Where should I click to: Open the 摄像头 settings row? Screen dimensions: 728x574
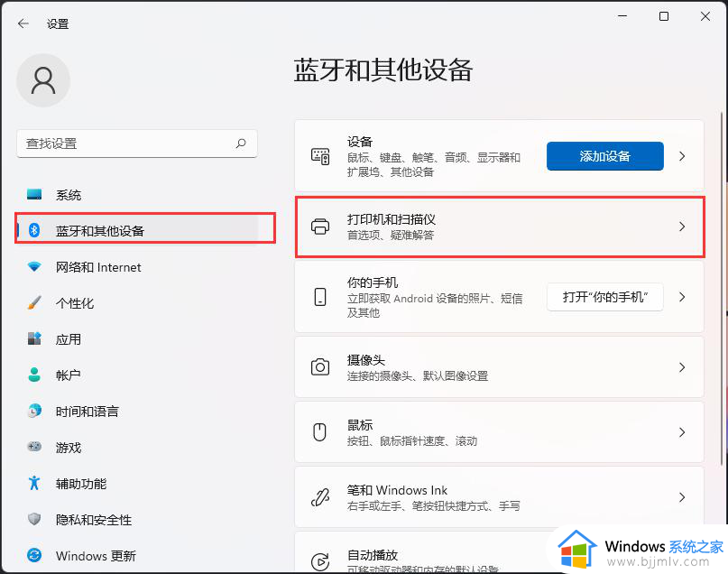pos(500,367)
